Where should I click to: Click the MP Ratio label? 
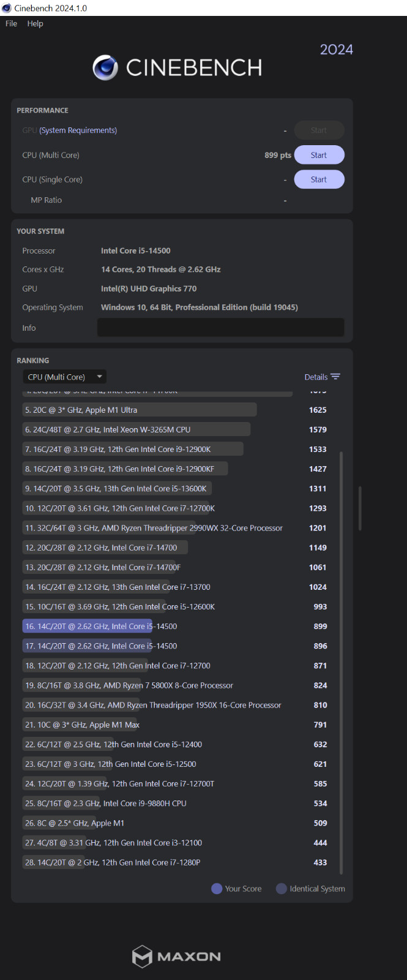[x=47, y=200]
